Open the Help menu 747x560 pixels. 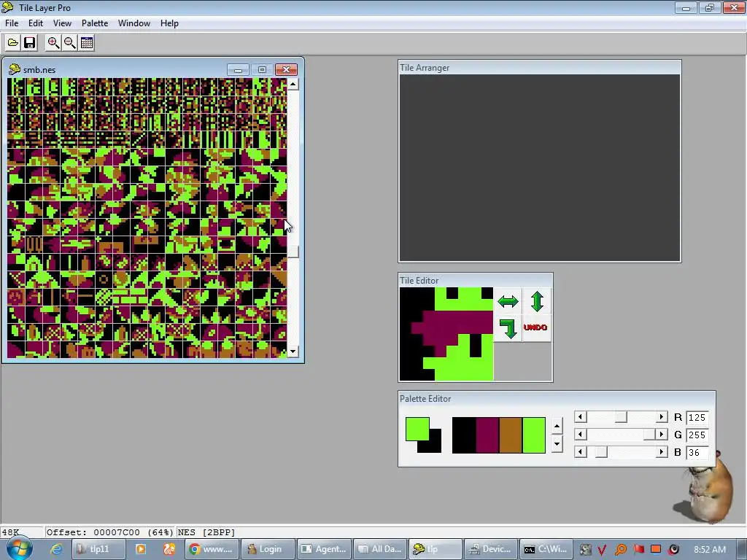(169, 23)
